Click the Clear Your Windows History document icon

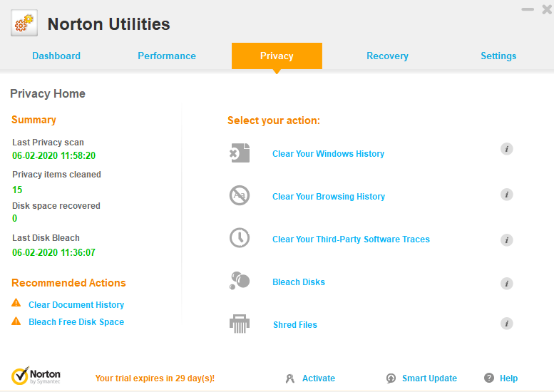click(240, 153)
